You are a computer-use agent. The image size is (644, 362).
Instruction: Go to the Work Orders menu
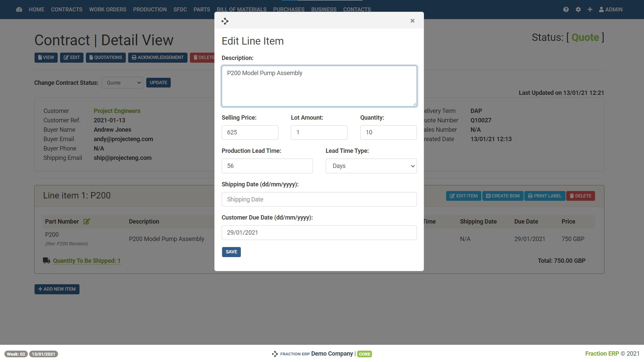[108, 9]
